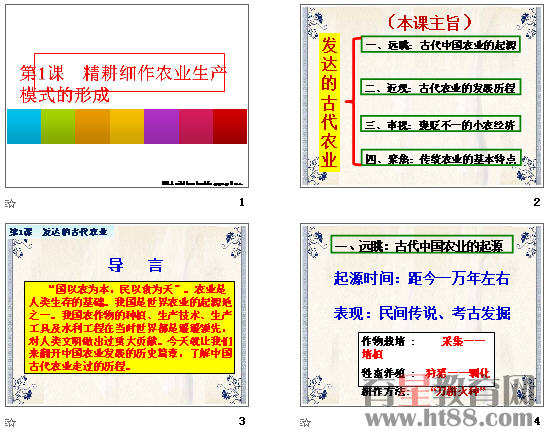Click slide number 3 label
The height and width of the screenshot is (430, 550).
(x=242, y=421)
